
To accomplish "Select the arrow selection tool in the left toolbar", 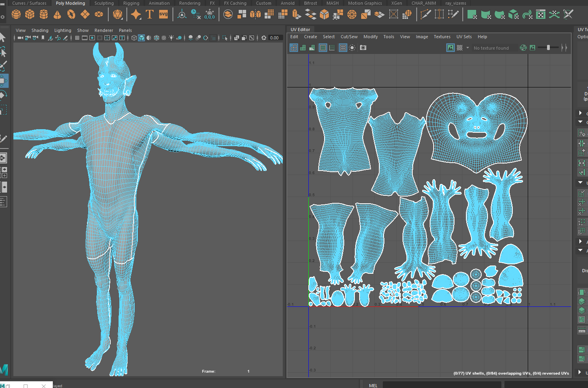I will 4,37.
